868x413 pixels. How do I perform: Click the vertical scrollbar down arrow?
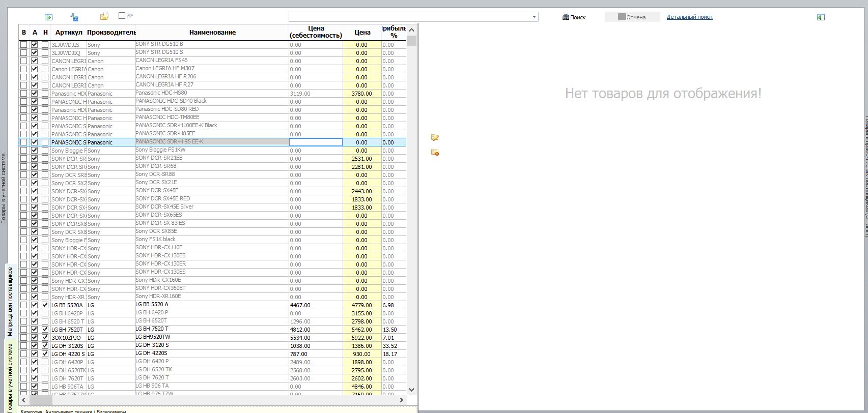[x=412, y=390]
